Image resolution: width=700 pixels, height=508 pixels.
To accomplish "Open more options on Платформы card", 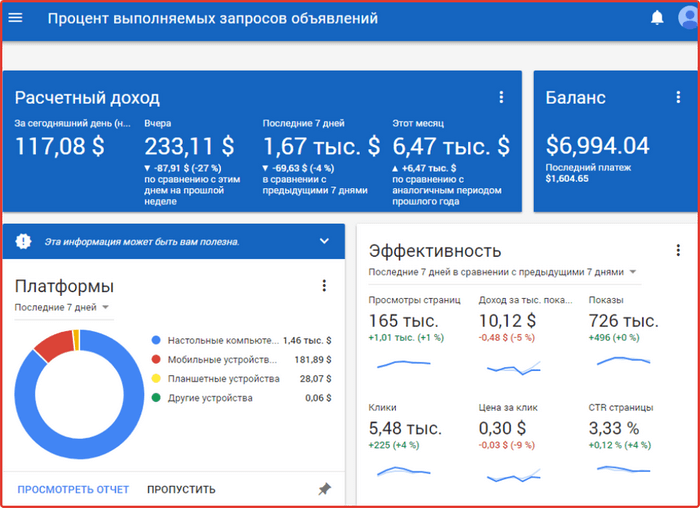I will pyautogui.click(x=324, y=286).
